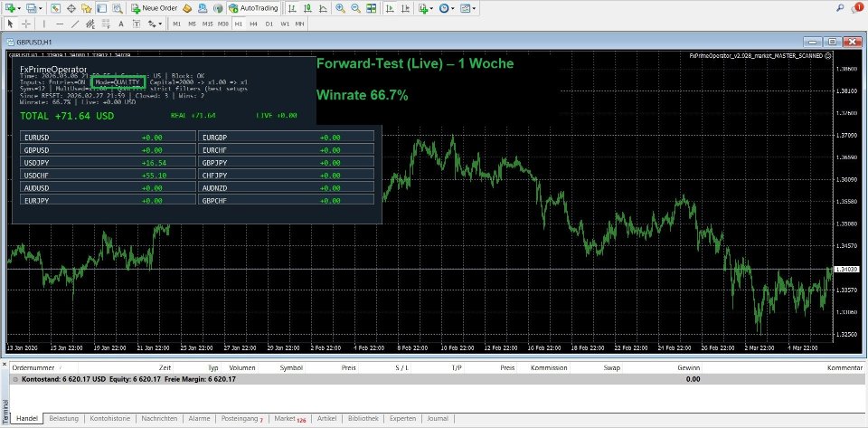
Task: Switch to bar chart display
Action: (292, 8)
